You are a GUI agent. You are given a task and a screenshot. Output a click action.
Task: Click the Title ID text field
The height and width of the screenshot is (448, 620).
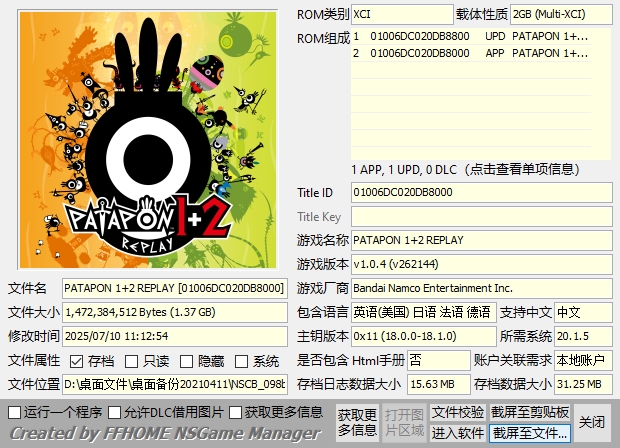pos(480,192)
